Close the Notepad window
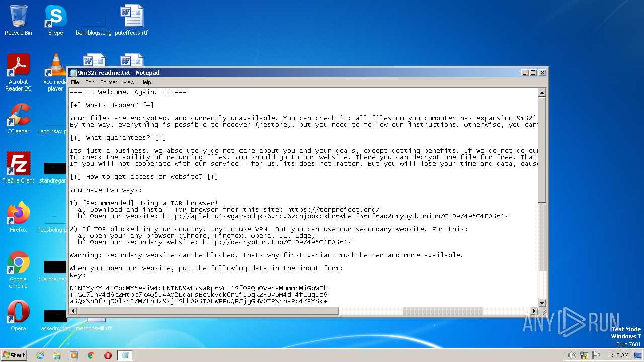This screenshot has height=362, width=644. pos(542,73)
